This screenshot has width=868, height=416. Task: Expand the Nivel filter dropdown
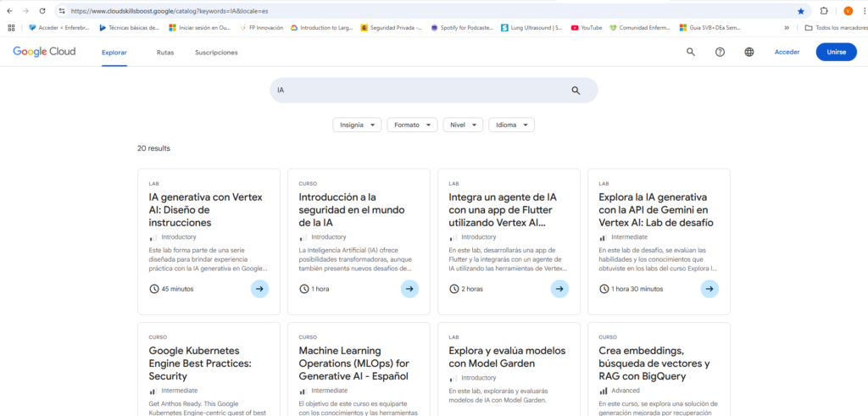464,125
